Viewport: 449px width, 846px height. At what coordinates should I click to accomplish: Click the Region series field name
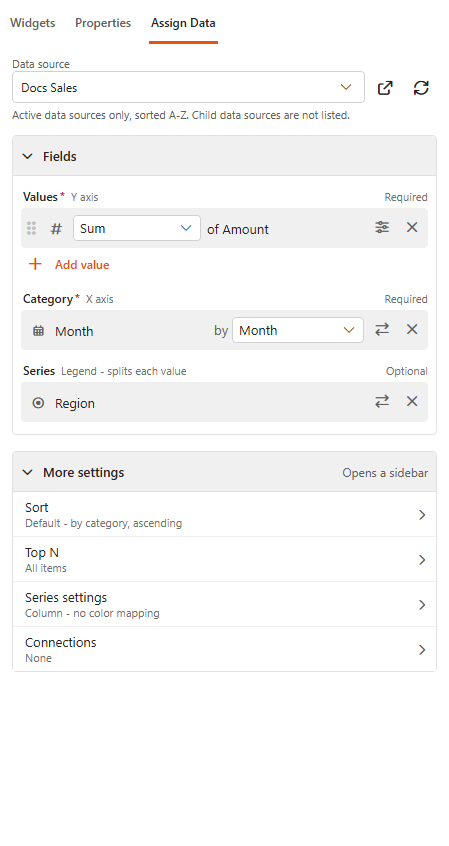click(x=74, y=404)
